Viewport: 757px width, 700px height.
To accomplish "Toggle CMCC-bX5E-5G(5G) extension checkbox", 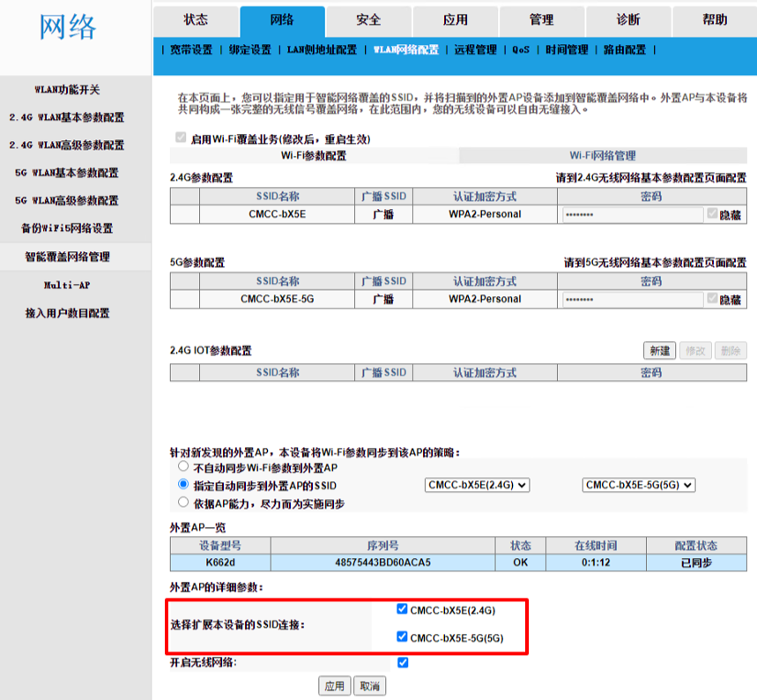I will point(402,637).
